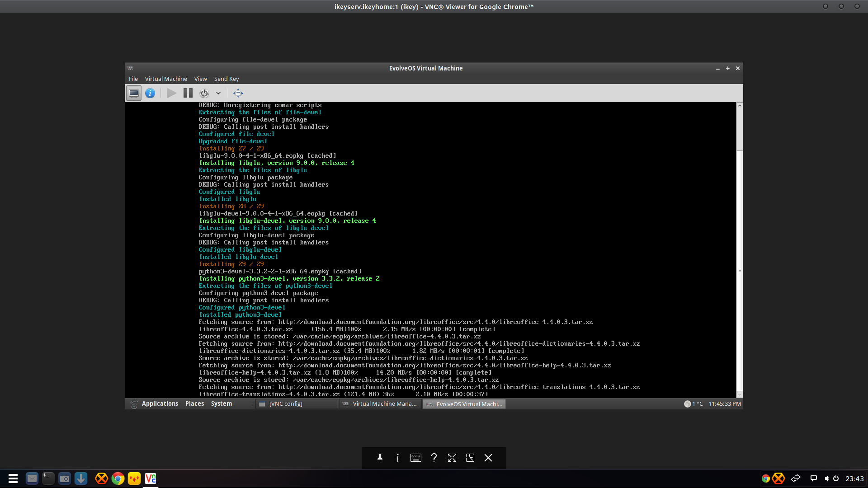
Task: Switch VM console to fullscreen
Action: [238, 93]
